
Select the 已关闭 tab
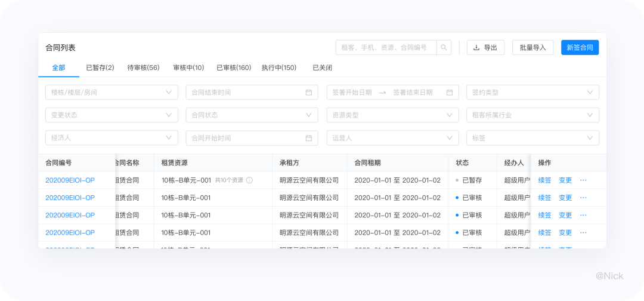click(323, 68)
